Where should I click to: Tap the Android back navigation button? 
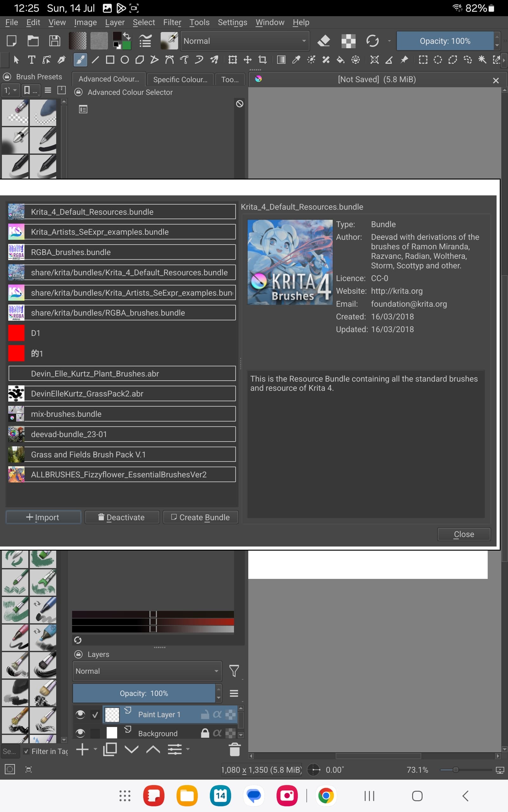click(x=465, y=796)
